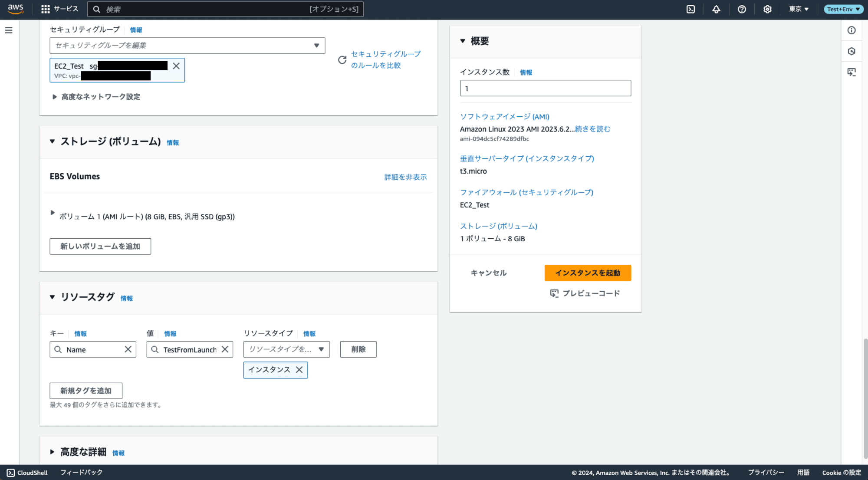Open 情報 link beside ストレージ (ボリューム) heading
Image resolution: width=868 pixels, height=480 pixels.
pos(173,143)
